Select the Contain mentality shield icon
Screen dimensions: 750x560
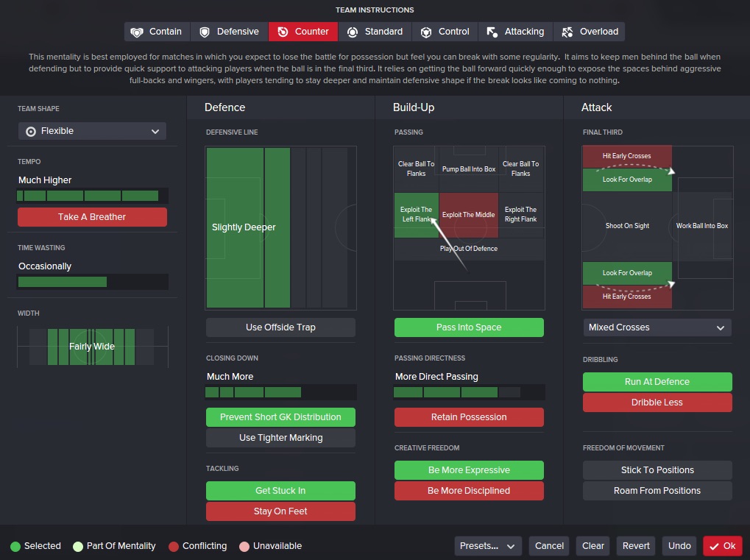(x=137, y=32)
